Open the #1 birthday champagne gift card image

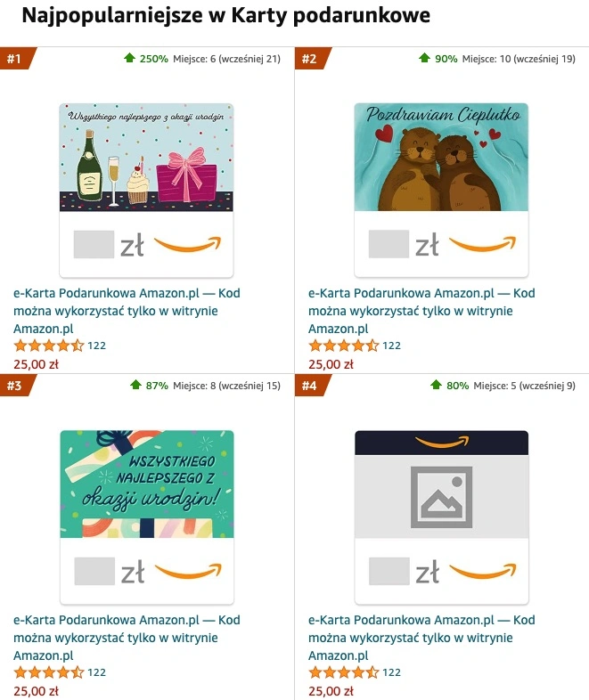(146, 191)
